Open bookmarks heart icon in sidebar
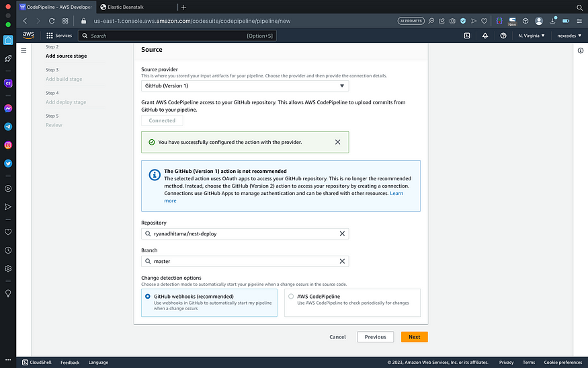The height and width of the screenshot is (368, 588). click(x=8, y=232)
